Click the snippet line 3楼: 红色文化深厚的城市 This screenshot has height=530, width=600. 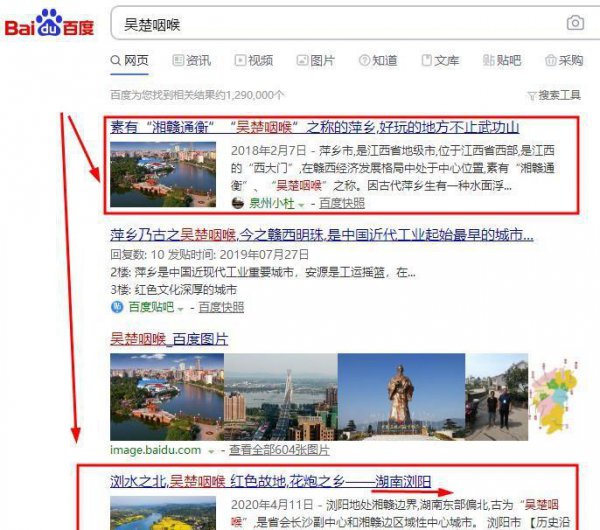[173, 290]
